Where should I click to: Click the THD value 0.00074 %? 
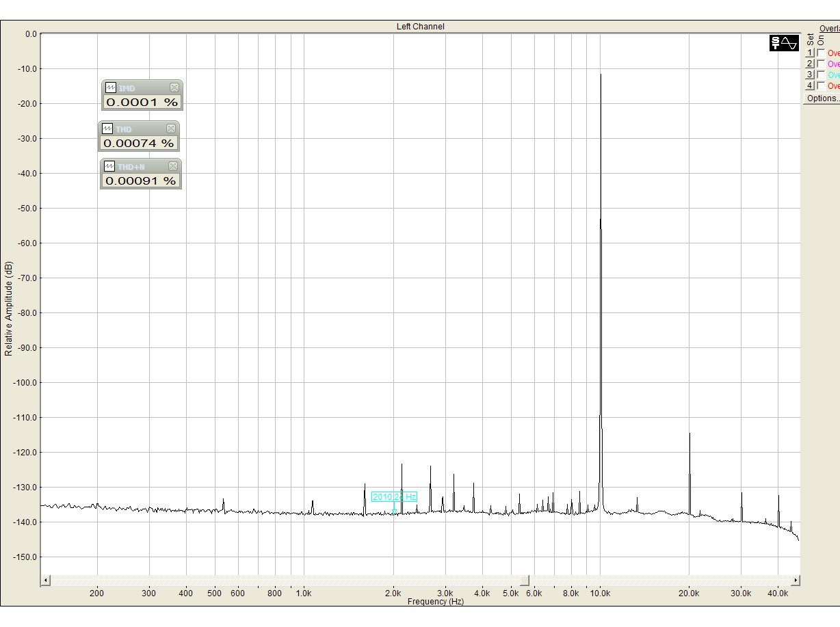[138, 144]
